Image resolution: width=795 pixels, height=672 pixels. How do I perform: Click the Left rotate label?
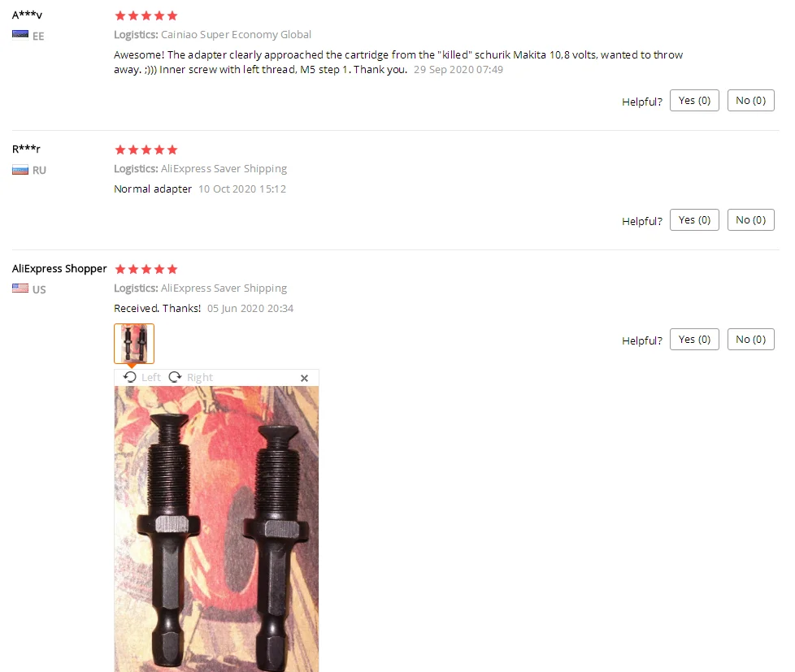[x=151, y=377]
